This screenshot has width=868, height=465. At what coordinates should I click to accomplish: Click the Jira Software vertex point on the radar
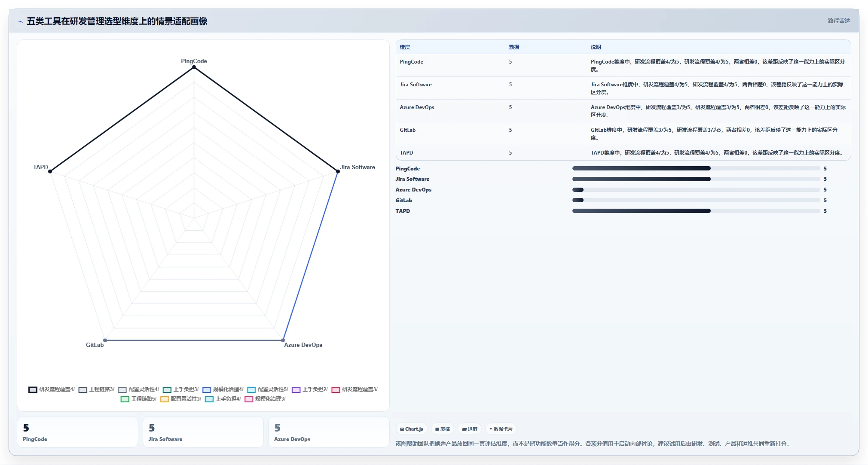tap(338, 171)
